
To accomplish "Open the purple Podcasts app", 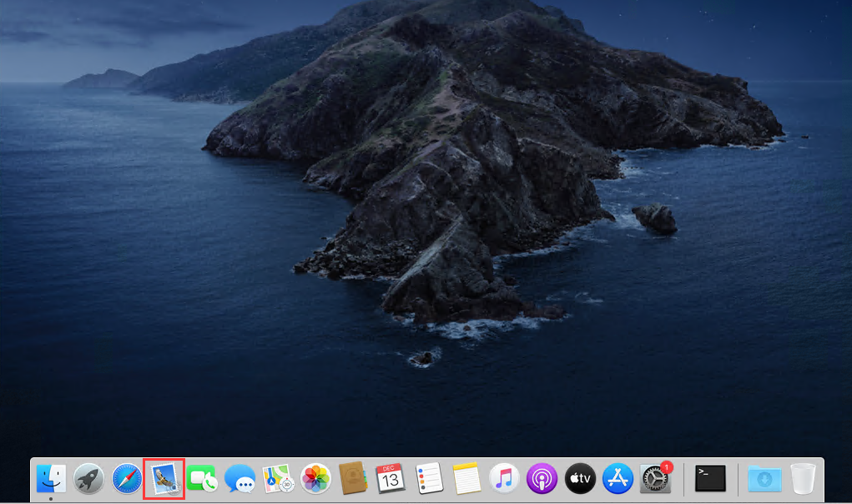I will tap(542, 478).
